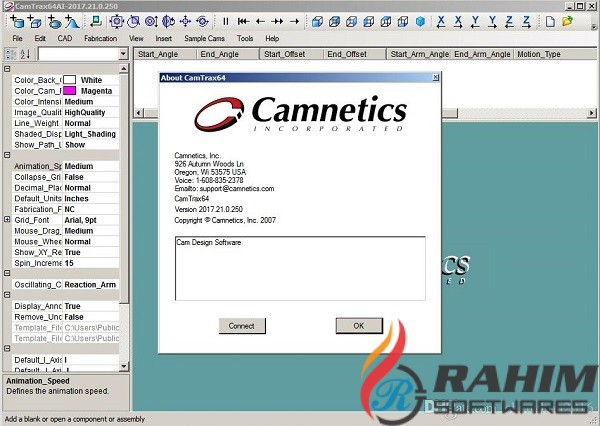Collapse the group containing Animation_Speed
Screen dimensions: 600x426
click(x=7, y=155)
